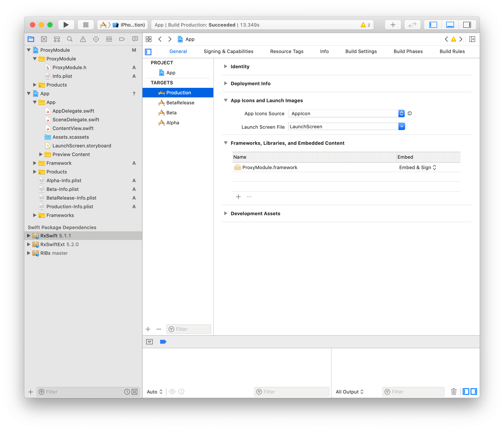The image size is (504, 430).
Task: Select the Beta target
Action: (178, 113)
